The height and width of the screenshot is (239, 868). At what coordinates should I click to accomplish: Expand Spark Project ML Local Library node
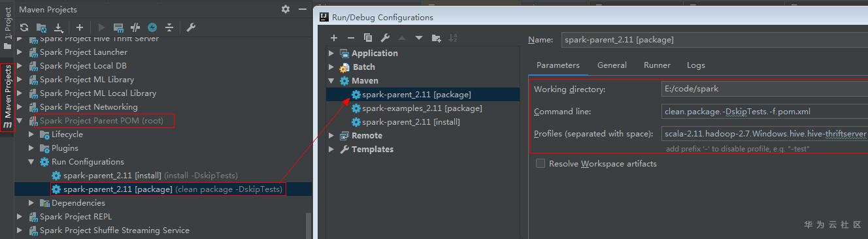tap(20, 93)
